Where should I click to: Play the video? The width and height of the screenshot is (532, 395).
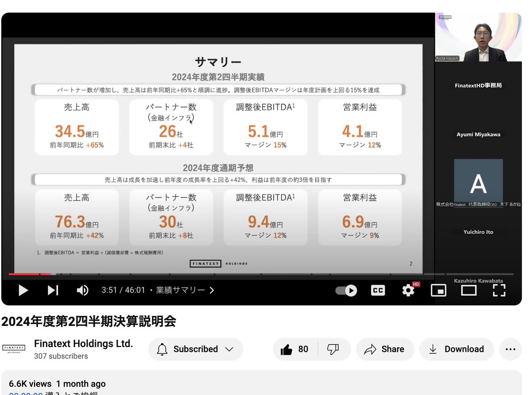click(x=23, y=290)
